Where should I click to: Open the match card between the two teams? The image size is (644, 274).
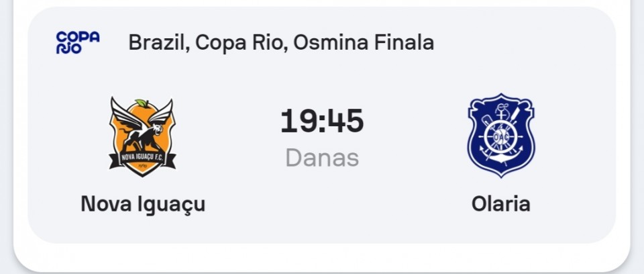point(321,125)
